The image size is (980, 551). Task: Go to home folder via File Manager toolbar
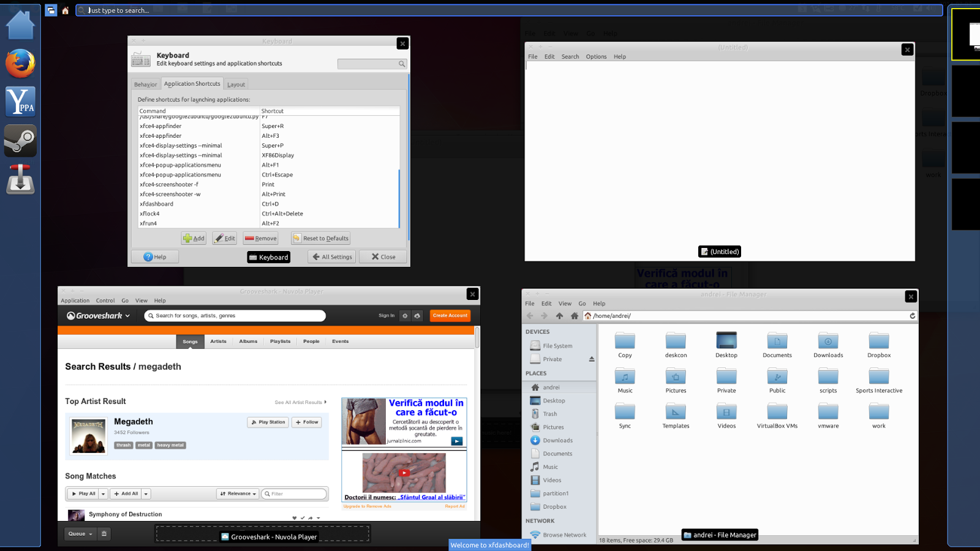point(574,316)
